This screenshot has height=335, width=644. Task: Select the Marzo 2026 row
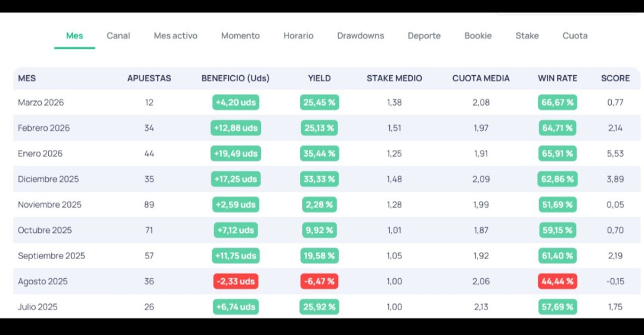coord(327,103)
